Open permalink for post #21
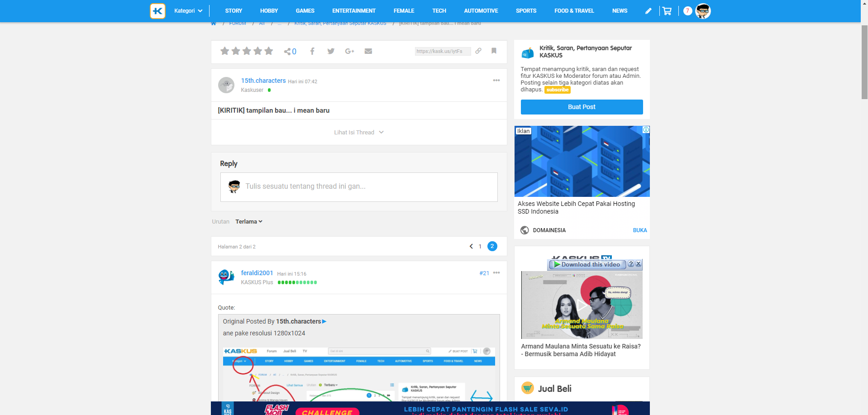Image resolution: width=868 pixels, height=415 pixels. 484,273
